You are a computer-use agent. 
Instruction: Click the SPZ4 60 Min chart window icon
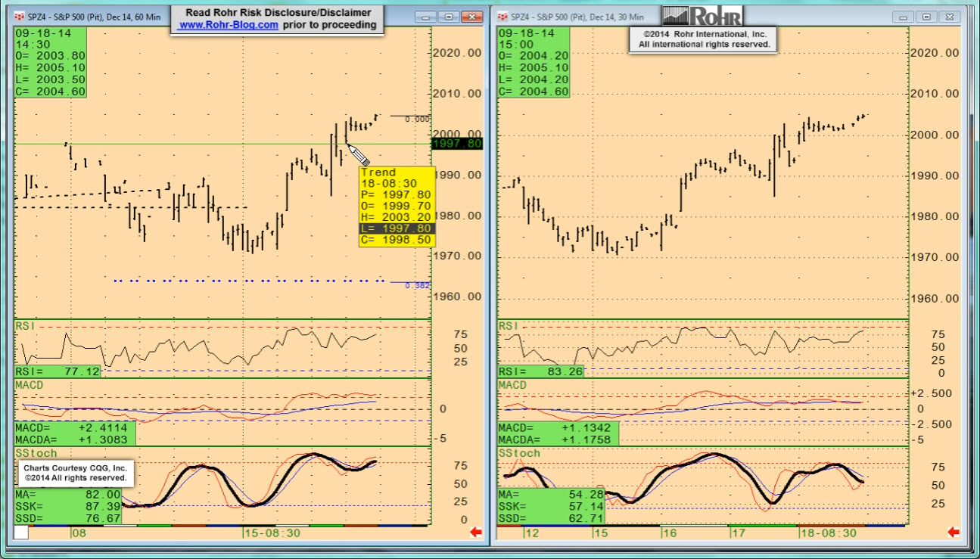pyautogui.click(x=20, y=17)
